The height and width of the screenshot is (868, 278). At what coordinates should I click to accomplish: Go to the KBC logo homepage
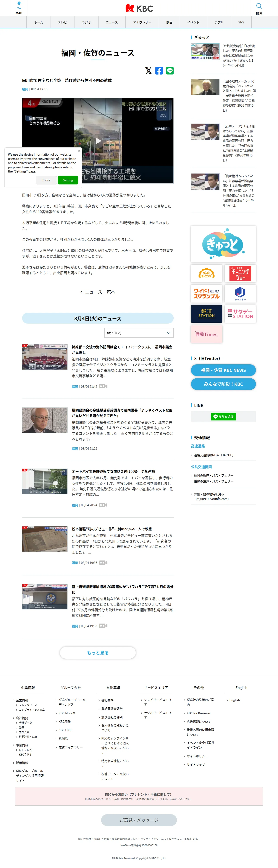point(139,8)
